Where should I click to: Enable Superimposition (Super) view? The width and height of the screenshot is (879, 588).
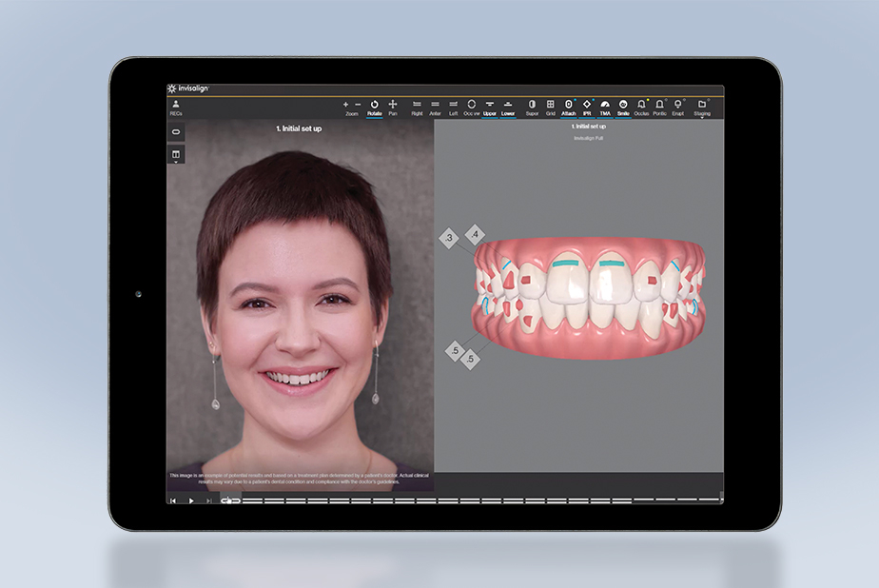tap(532, 106)
